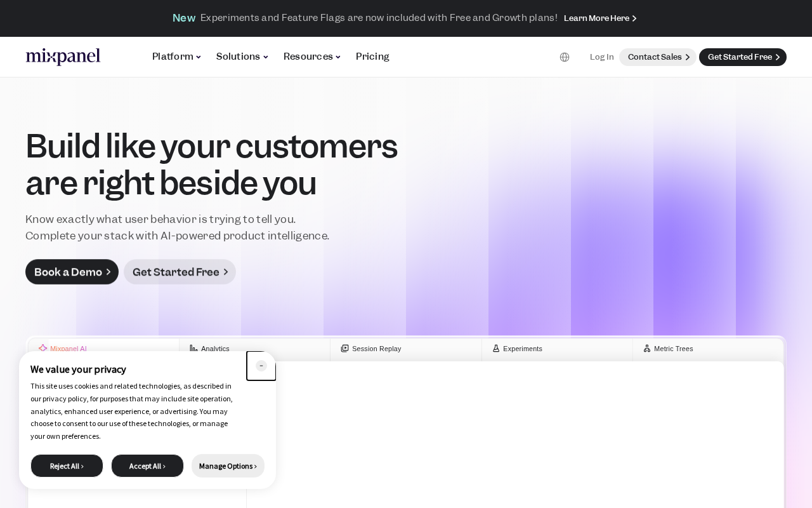Expand the Platform menu
The image size is (812, 508).
coord(176,57)
